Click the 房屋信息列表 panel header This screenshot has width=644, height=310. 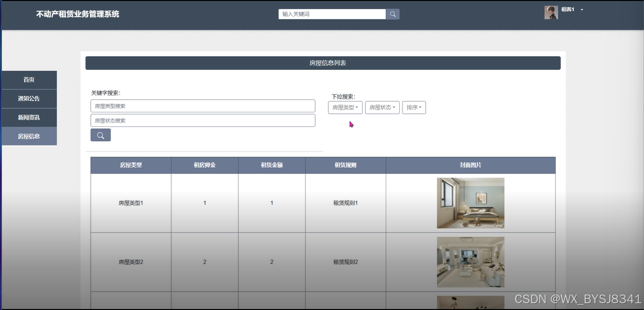[323, 63]
